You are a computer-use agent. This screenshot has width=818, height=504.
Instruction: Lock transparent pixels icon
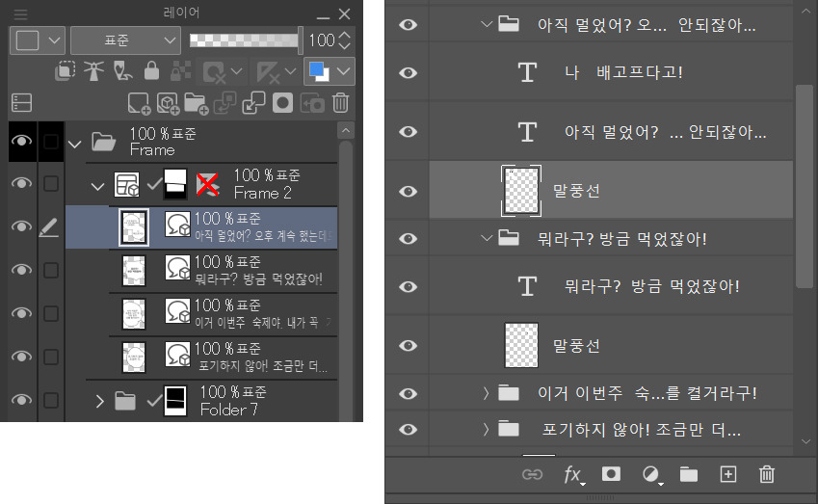coord(180,71)
